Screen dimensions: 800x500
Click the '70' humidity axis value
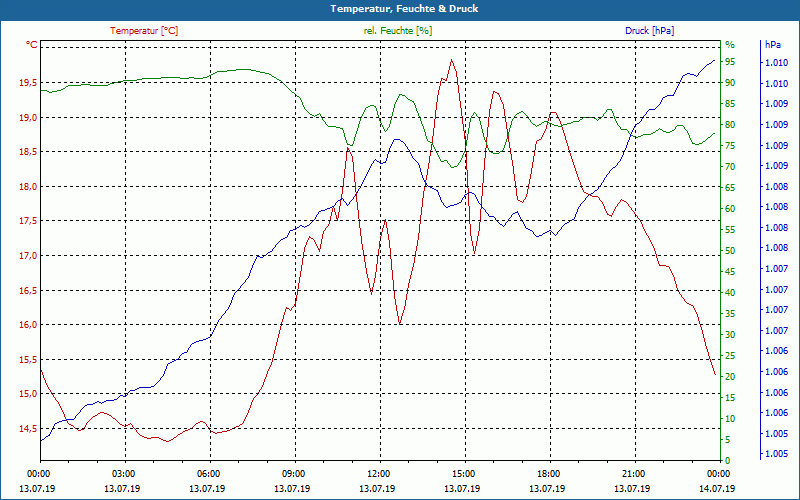coord(730,166)
